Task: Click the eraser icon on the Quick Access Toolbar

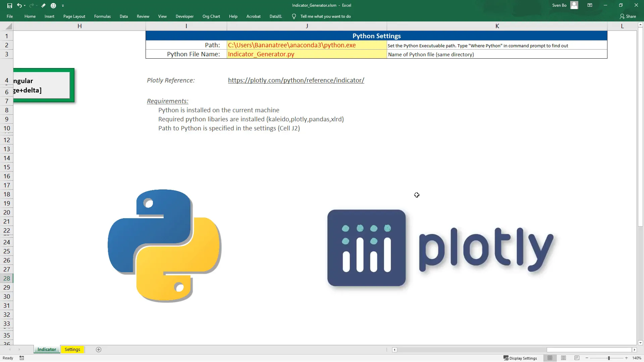Action: coord(43,5)
